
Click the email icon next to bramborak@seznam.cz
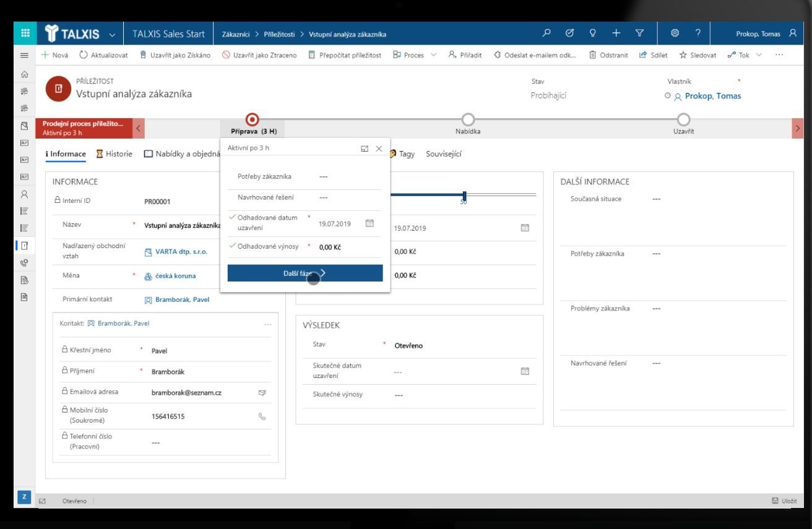point(262,392)
